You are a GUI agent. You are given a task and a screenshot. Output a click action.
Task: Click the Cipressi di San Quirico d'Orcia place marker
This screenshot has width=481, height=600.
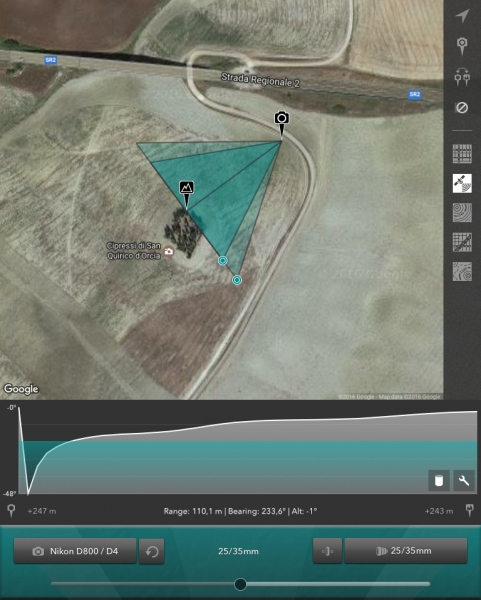[x=169, y=251]
